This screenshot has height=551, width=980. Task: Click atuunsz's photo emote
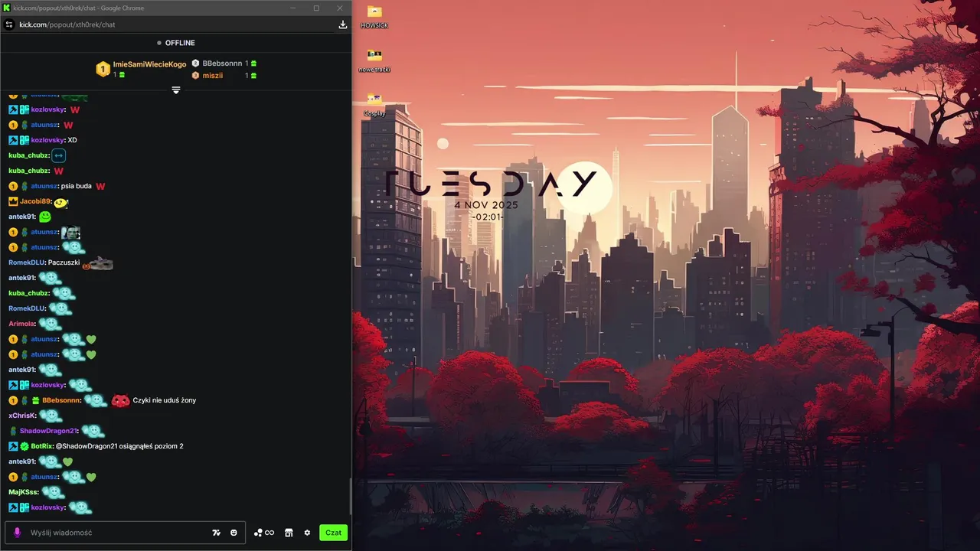(x=71, y=233)
